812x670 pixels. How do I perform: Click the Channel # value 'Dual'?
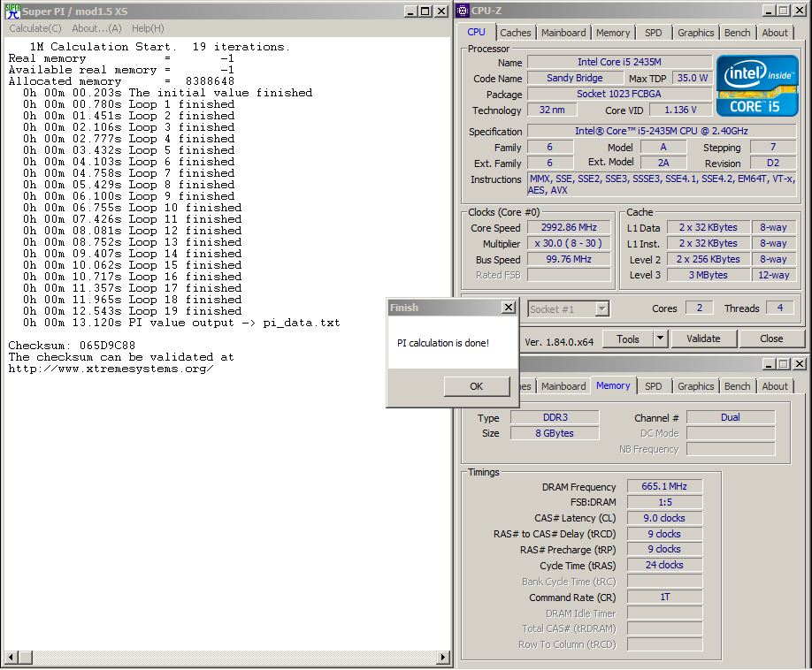(731, 417)
